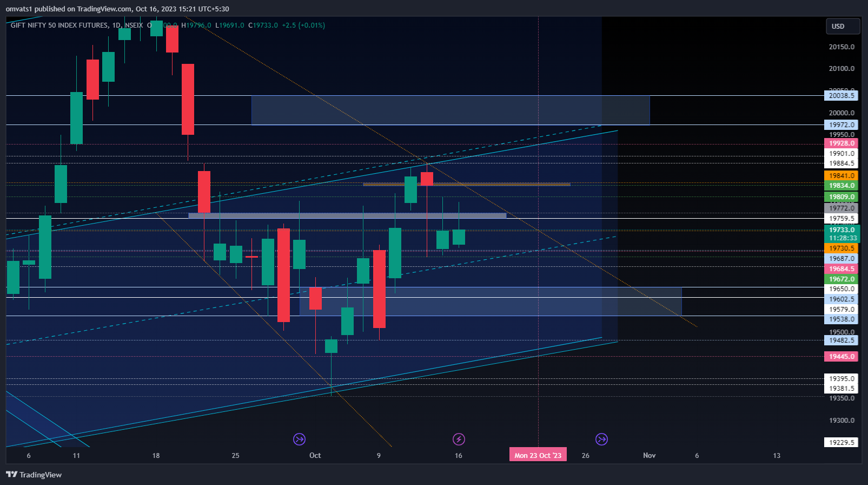The width and height of the screenshot is (868, 485).
Task: Select the 19381.5 price label
Action: (842, 389)
